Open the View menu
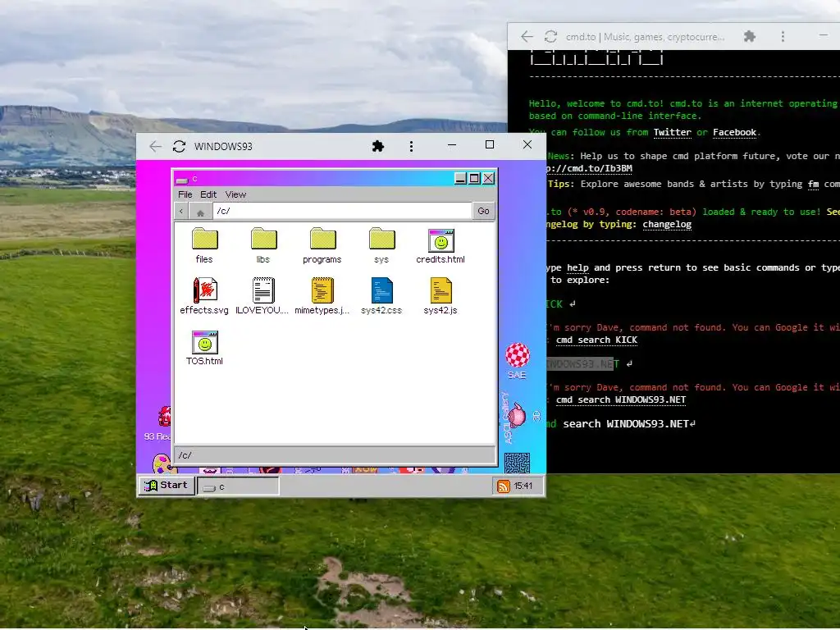 click(235, 194)
